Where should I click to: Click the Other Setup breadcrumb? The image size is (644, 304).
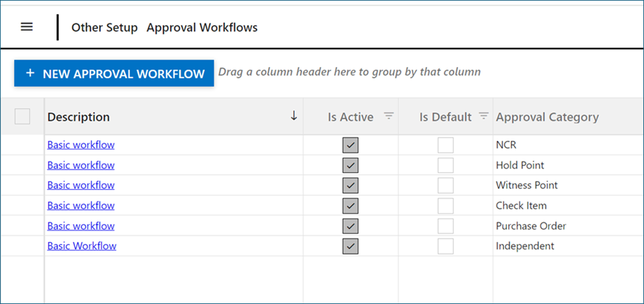click(x=104, y=28)
